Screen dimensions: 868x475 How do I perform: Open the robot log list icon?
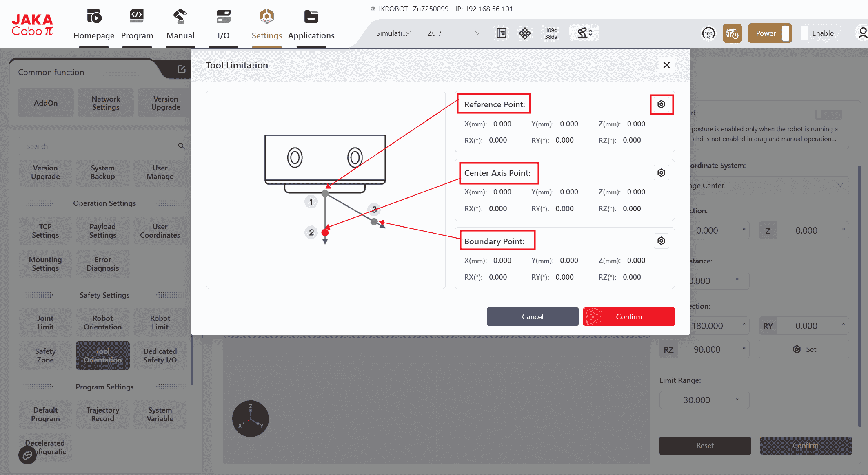(x=501, y=33)
